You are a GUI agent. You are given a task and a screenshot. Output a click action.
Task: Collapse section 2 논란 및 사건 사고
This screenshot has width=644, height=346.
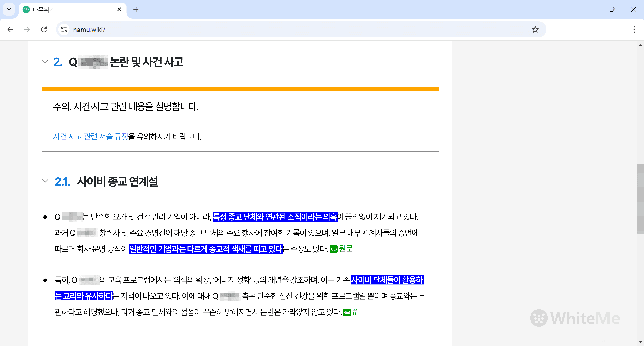click(x=45, y=61)
